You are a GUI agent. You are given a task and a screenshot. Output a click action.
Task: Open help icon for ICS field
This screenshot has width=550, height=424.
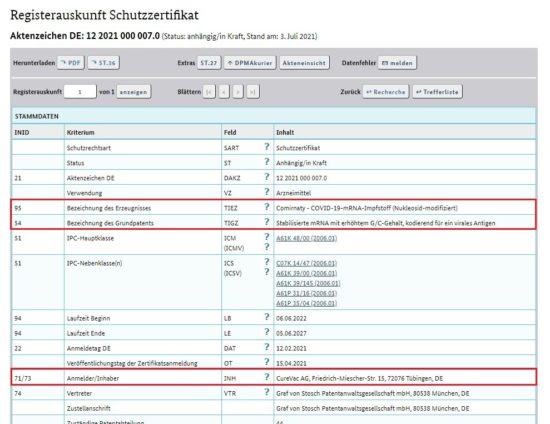267,262
